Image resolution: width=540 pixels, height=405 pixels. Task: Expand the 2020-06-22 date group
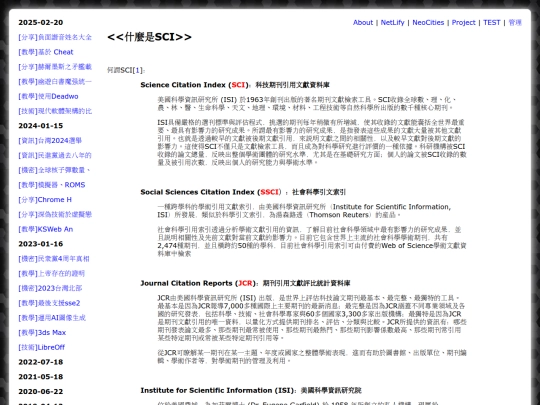tap(41, 392)
